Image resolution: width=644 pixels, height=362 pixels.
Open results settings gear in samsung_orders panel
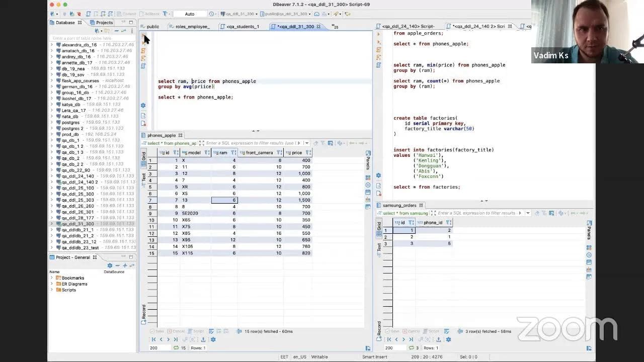pyautogui.click(x=448, y=339)
